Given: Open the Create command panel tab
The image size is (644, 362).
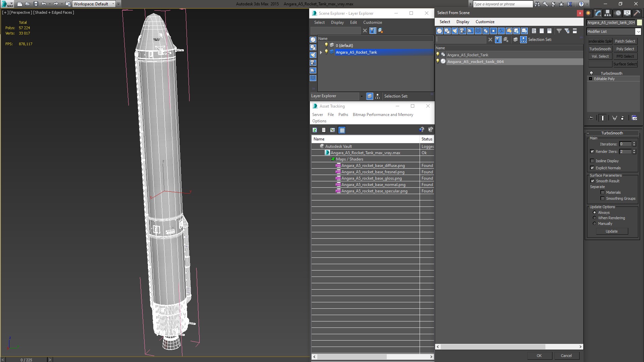Looking at the screenshot, I should [x=588, y=13].
